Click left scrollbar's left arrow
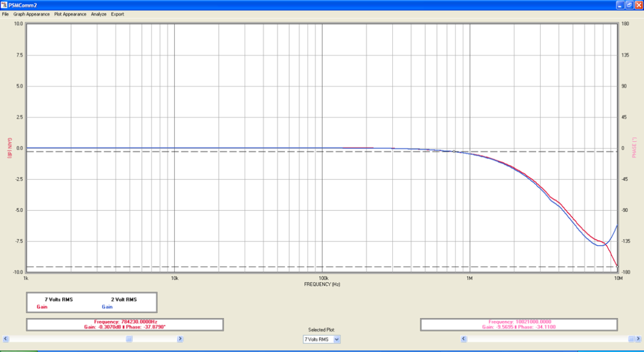Viewport: 644px width, 352px height. 6,339
